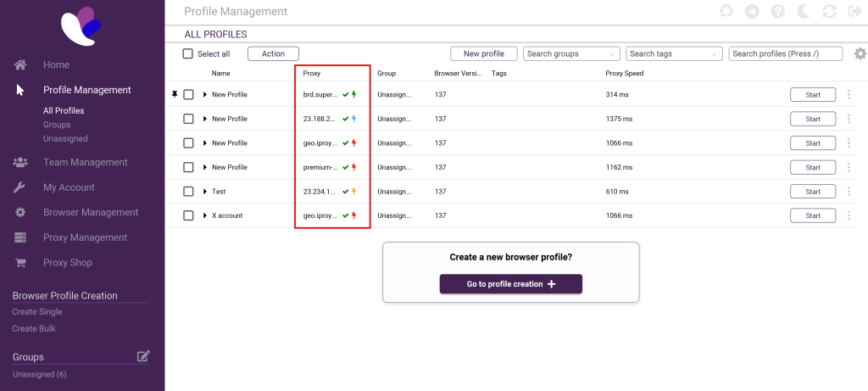Check the Select all checkbox
Viewport: 868px width, 391px height.
click(188, 53)
